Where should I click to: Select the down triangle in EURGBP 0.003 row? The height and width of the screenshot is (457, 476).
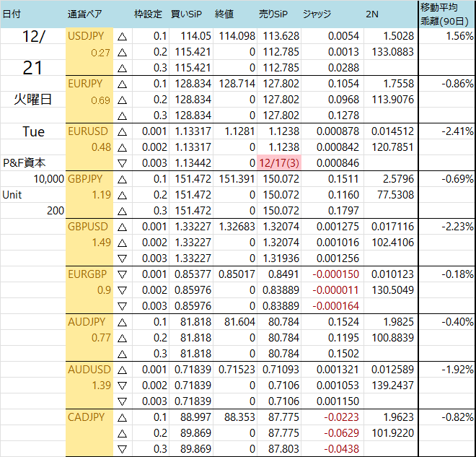pyautogui.click(x=123, y=306)
